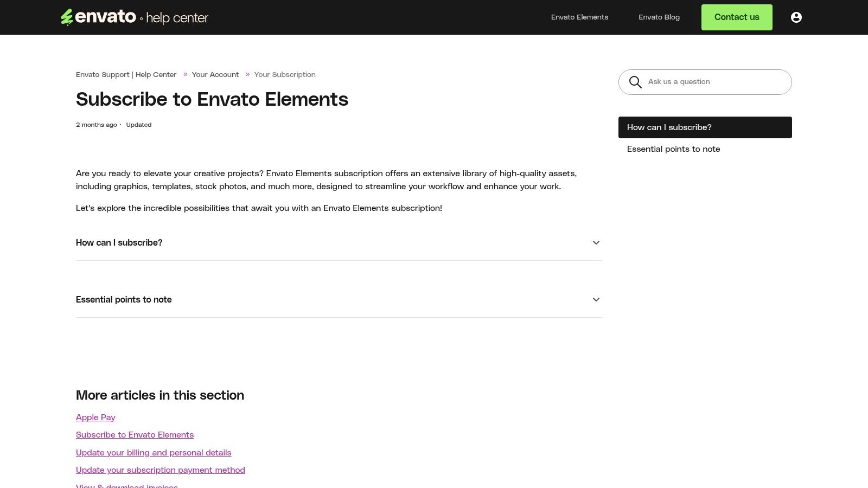The height and width of the screenshot is (488, 868).
Task: Open the user account profile icon
Action: [796, 17]
